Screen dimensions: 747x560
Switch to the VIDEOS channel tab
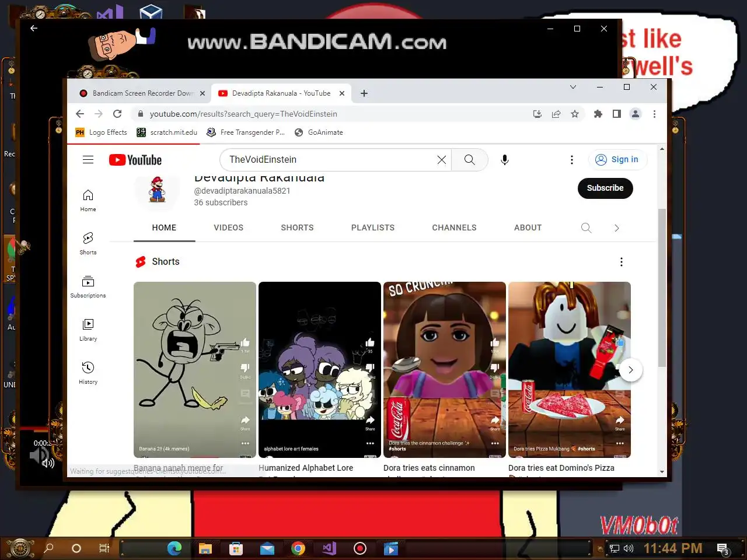pos(229,228)
